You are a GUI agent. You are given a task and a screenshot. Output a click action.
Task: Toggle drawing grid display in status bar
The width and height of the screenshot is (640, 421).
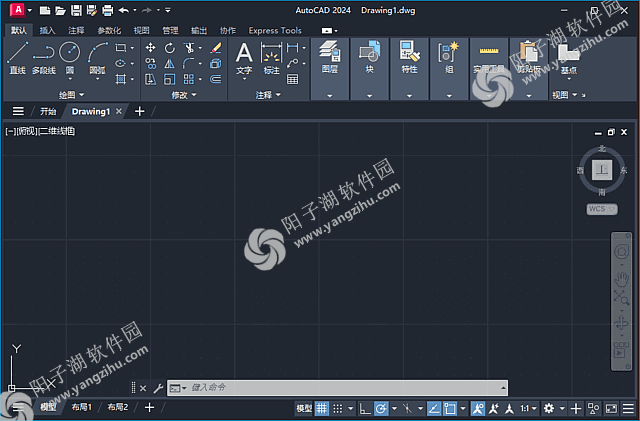pos(322,408)
